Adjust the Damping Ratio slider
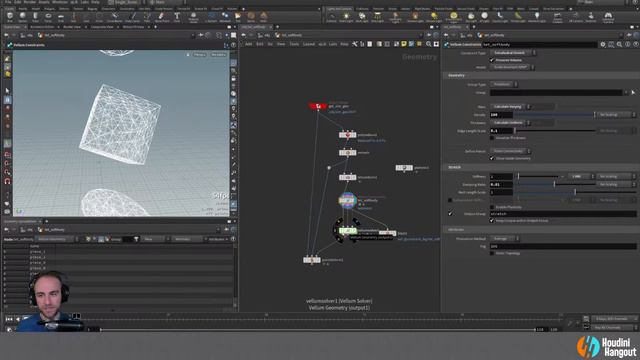Screen dimensions: 640x360 (554, 184)
